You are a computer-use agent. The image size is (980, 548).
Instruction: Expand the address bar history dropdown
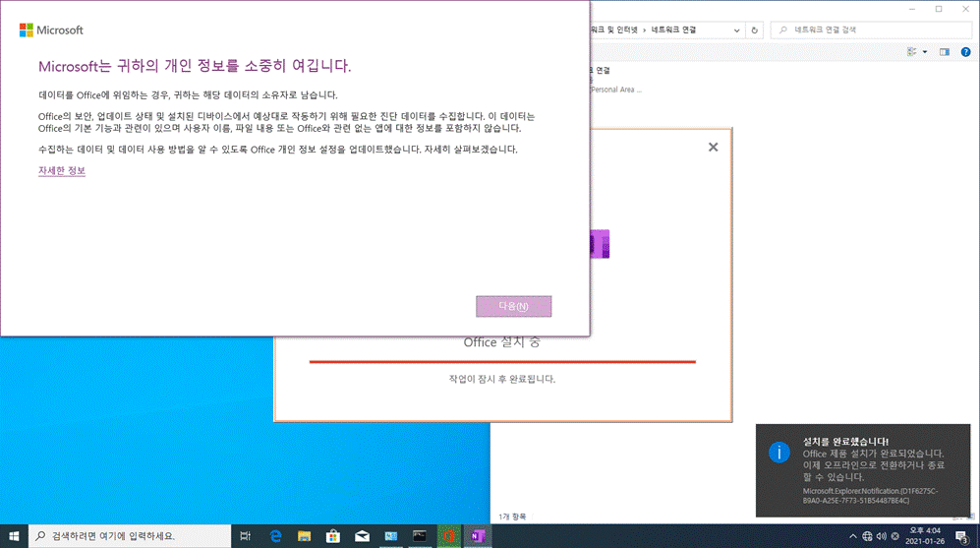pos(736,30)
